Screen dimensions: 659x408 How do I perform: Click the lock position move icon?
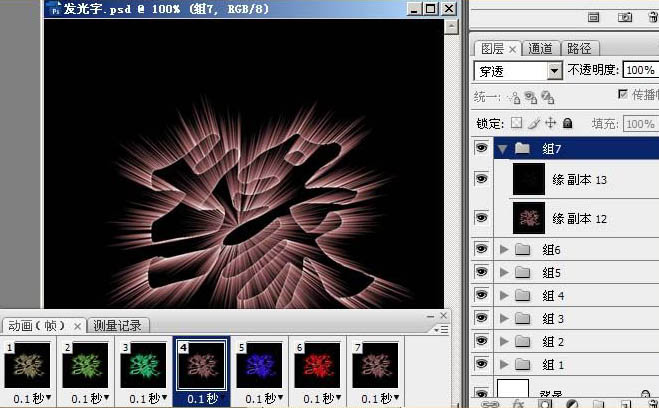tap(550, 123)
